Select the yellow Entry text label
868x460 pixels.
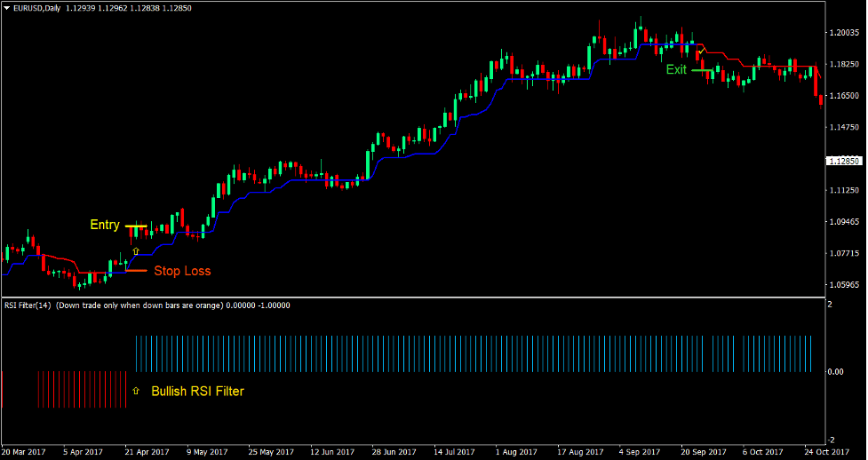105,225
